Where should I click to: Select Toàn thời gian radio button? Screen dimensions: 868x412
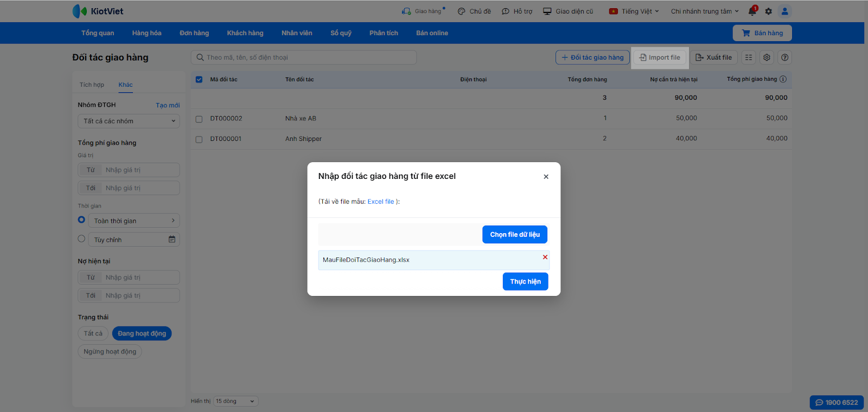click(81, 220)
